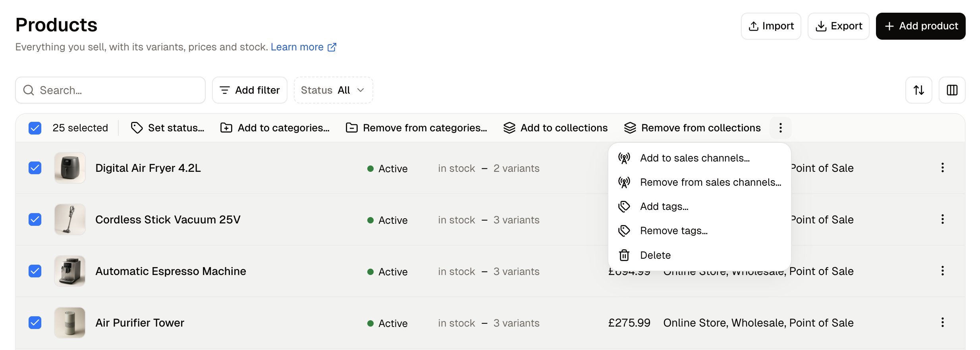Uncheck the select-all 25 selected checkbox
This screenshot has width=980, height=350.
[35, 128]
